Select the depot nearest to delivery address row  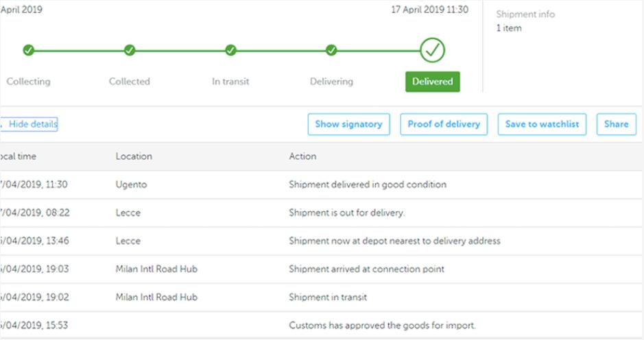pos(321,241)
